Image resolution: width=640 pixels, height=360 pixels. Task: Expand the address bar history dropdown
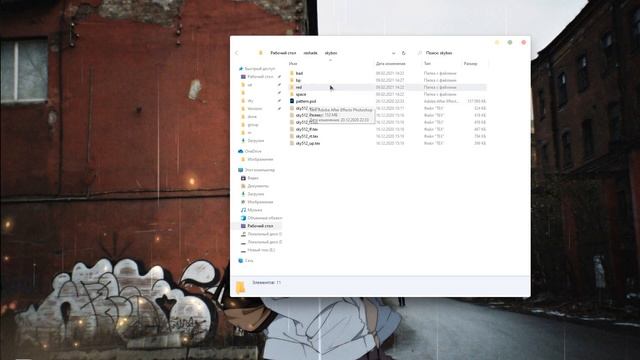pos(393,53)
